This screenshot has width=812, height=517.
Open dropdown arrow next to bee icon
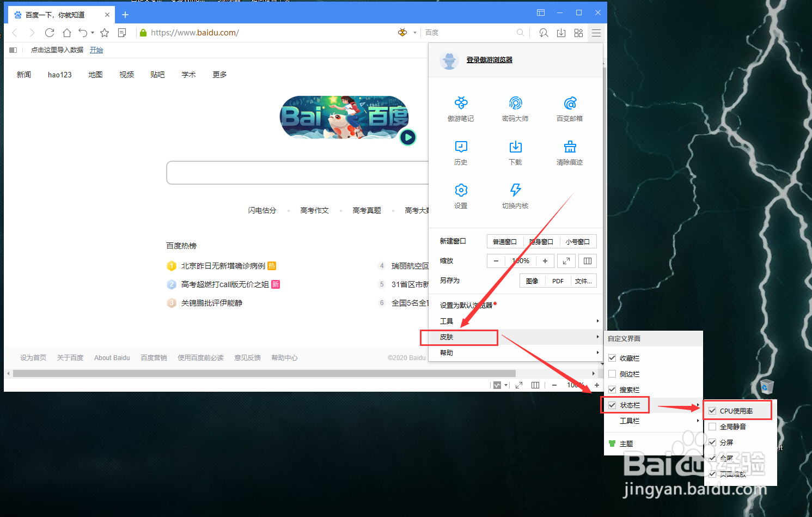415,33
